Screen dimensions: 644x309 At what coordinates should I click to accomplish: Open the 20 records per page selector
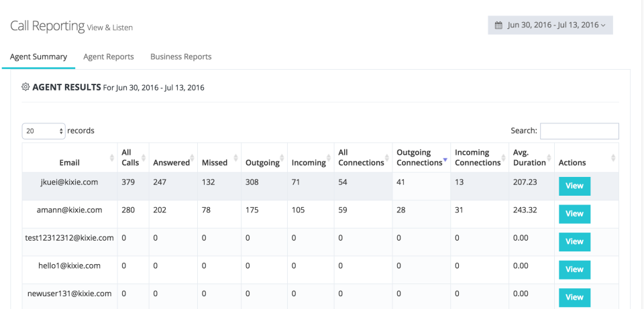pyautogui.click(x=44, y=131)
